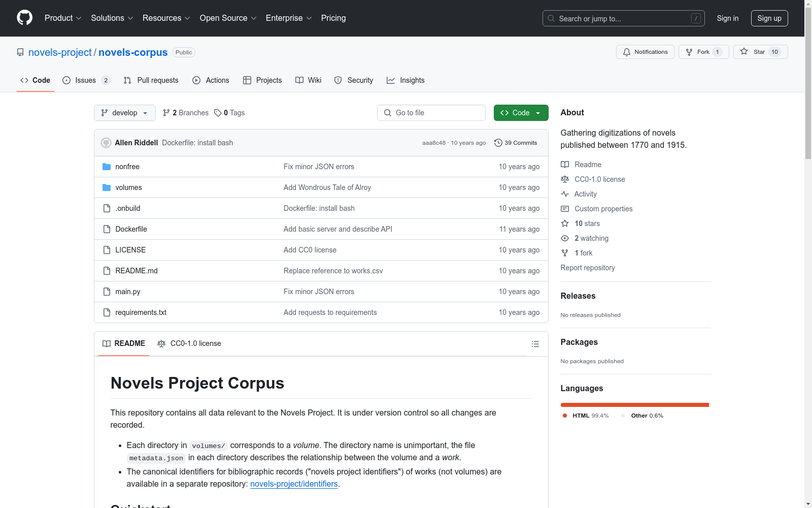Click the red dot beside HTML 99.4%
The height and width of the screenshot is (508, 812).
click(x=565, y=416)
